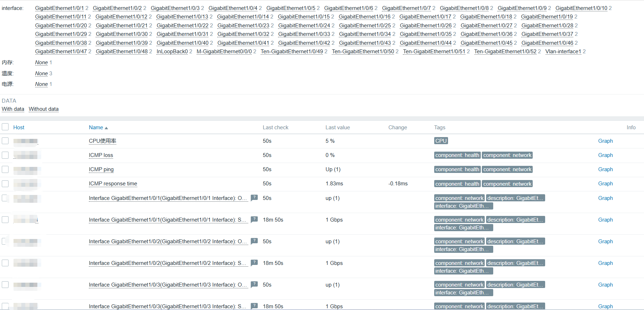The width and height of the screenshot is (644, 310).
Task: Click question mark icon for GigabitEthernet1/0/3 operational status
Action: click(254, 284)
